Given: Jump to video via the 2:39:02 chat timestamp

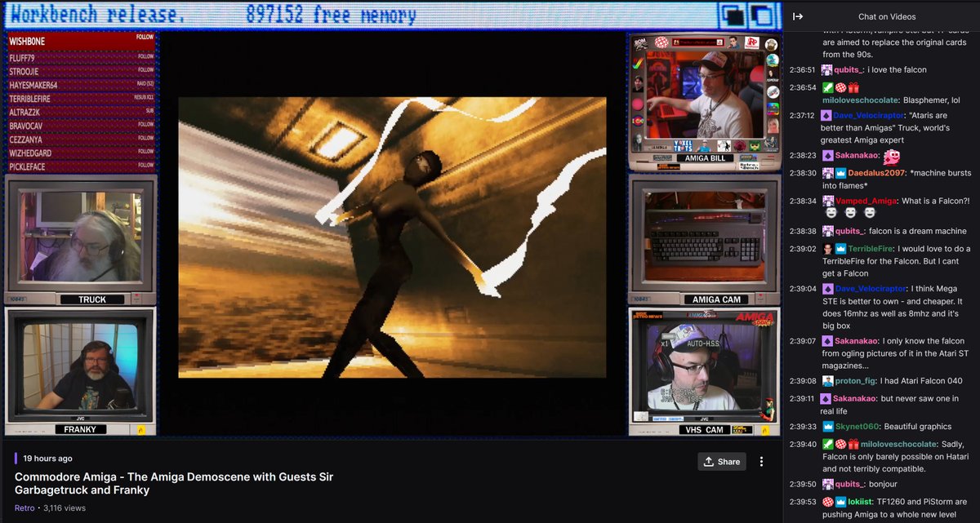Looking at the screenshot, I should pos(802,249).
